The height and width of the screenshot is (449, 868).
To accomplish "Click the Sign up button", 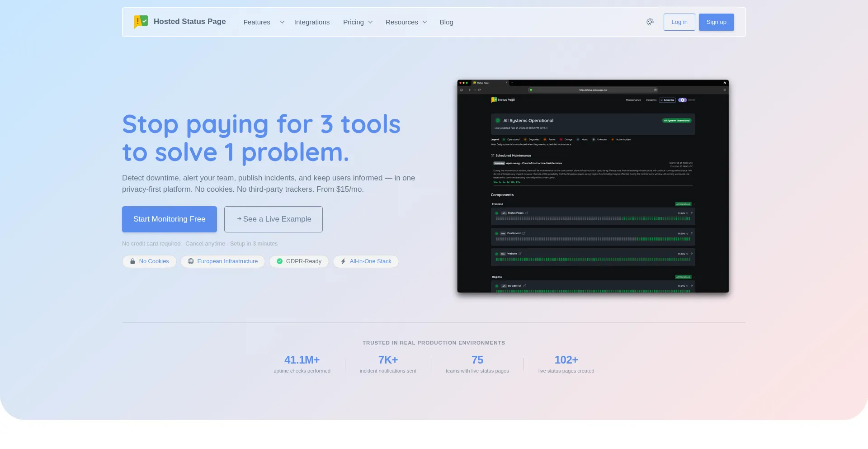I will (x=716, y=22).
